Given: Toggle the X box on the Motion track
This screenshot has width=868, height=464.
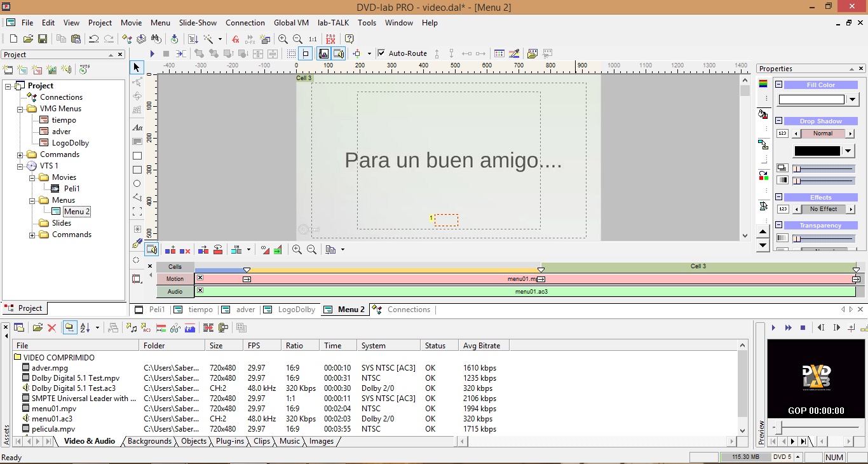Looking at the screenshot, I should click(x=200, y=278).
